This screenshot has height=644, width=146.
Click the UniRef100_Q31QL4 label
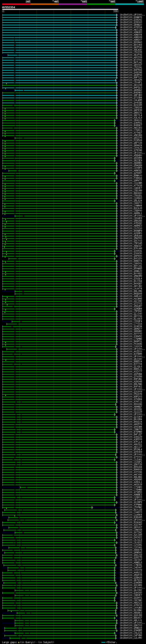point(131,278)
